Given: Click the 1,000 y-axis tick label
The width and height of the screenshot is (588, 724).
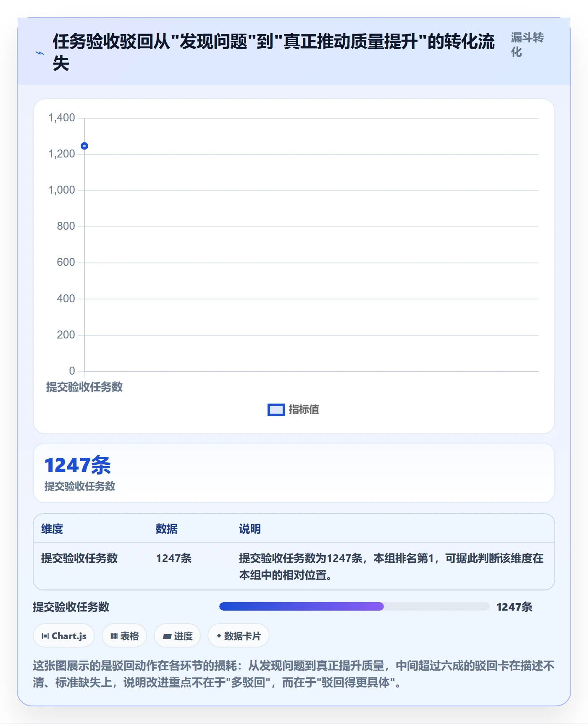Looking at the screenshot, I should pos(62,190).
